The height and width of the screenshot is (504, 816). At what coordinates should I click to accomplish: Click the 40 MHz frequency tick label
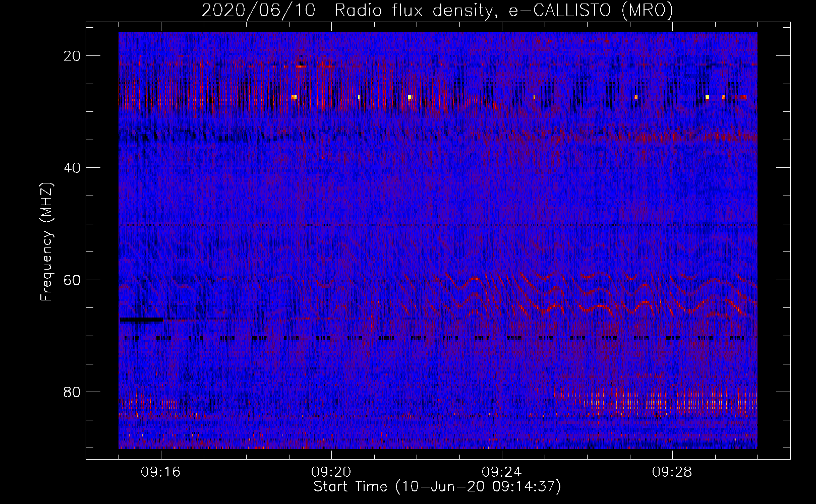(72, 168)
